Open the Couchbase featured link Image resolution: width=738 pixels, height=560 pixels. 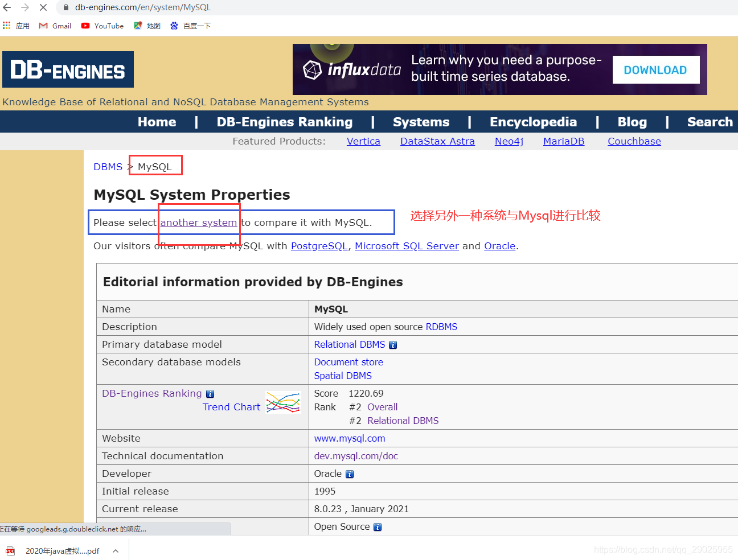click(634, 141)
